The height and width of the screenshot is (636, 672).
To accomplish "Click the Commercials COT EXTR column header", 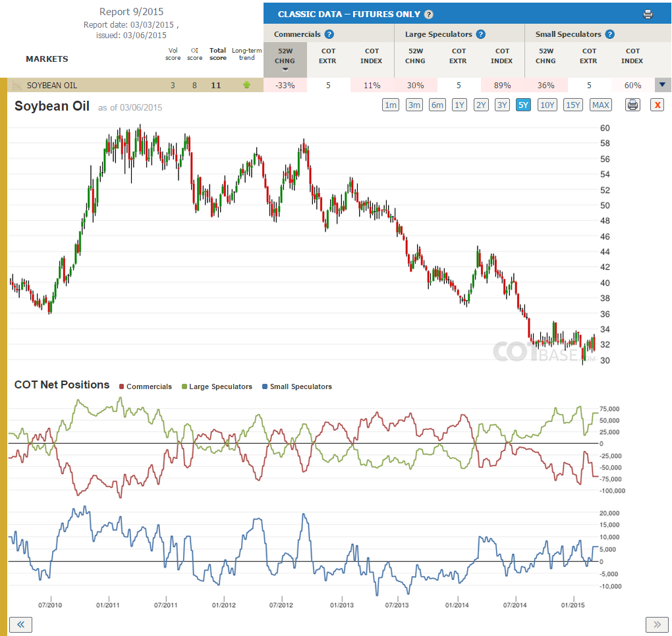I will pos(328,56).
